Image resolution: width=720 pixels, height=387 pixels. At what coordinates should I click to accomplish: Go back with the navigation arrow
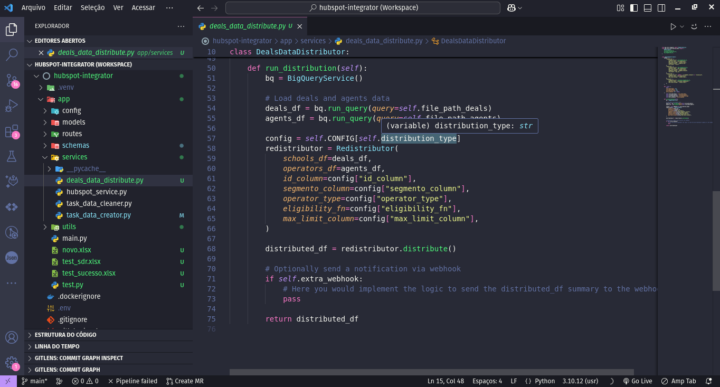pos(201,8)
